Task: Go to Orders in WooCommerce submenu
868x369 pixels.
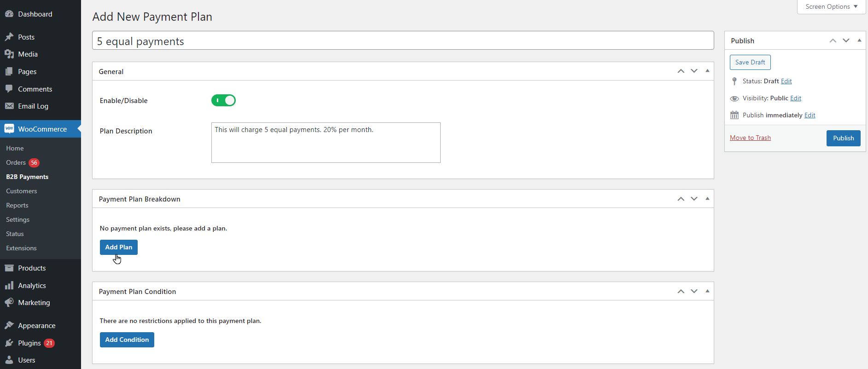Action: click(16, 162)
